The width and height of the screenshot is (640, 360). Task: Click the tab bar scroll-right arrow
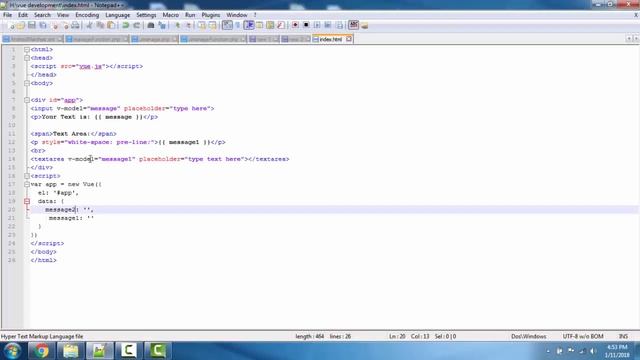coord(636,38)
